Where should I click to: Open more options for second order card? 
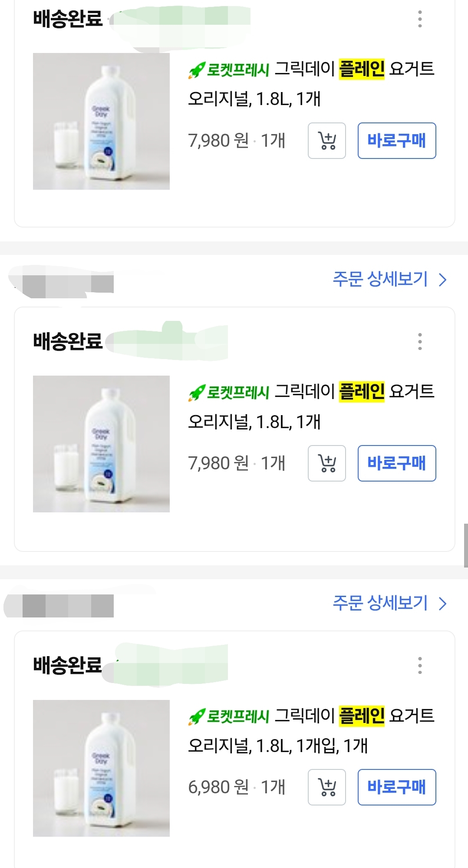(x=419, y=342)
